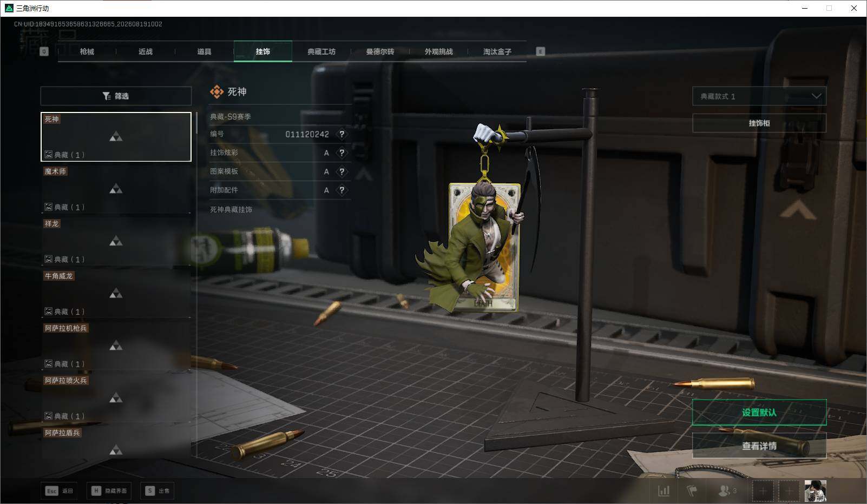The width and height of the screenshot is (867, 504).
Task: Click the H 隐藏界面 hide-UI button
Action: click(109, 490)
